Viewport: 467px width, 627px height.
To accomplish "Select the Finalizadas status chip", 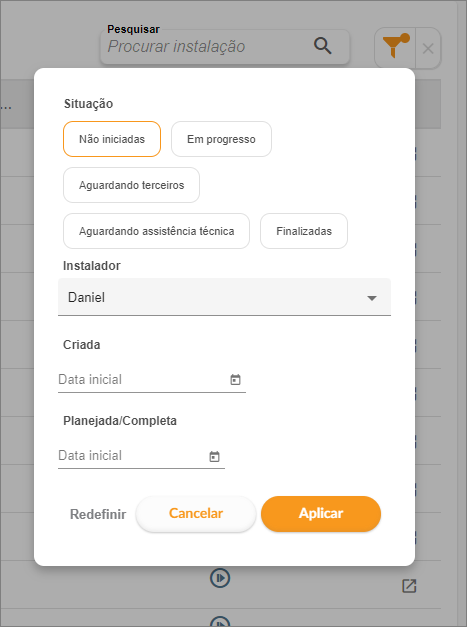I will [x=304, y=231].
